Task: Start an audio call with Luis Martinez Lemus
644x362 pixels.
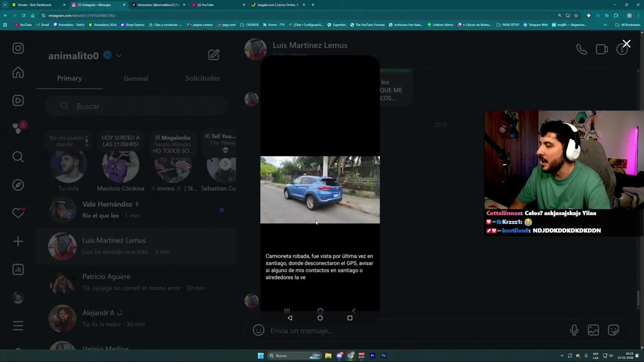Action: pos(582,49)
